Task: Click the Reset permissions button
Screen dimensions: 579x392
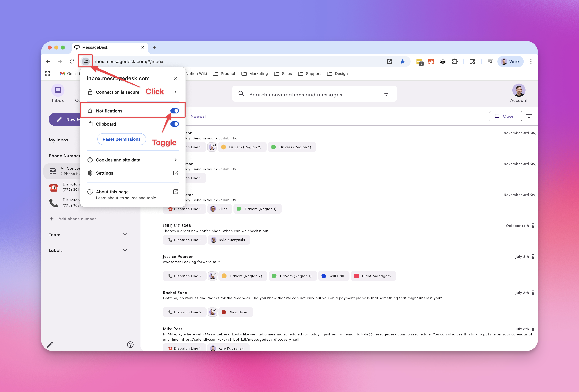Action: [122, 139]
